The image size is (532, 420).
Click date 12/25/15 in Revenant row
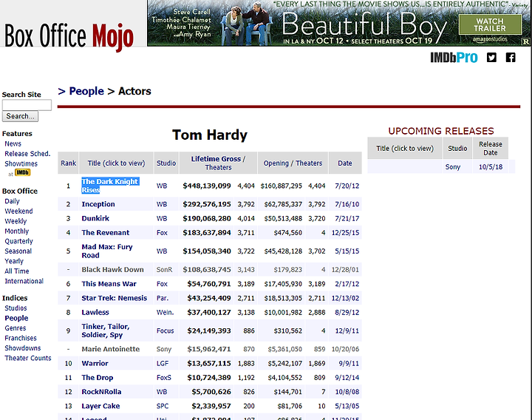(x=345, y=233)
